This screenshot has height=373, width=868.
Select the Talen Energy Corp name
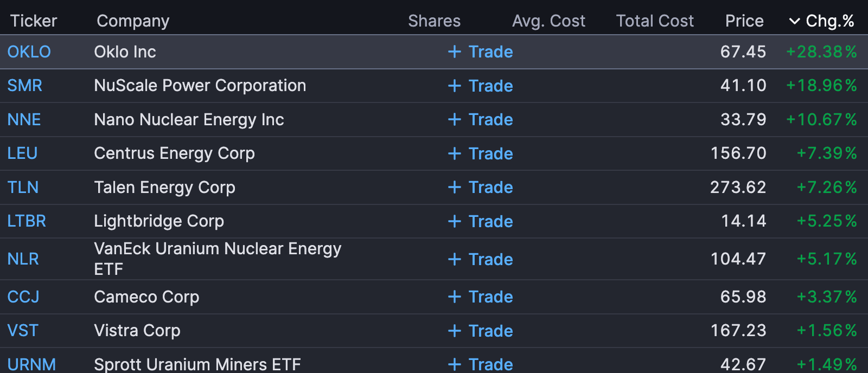pyautogui.click(x=164, y=187)
